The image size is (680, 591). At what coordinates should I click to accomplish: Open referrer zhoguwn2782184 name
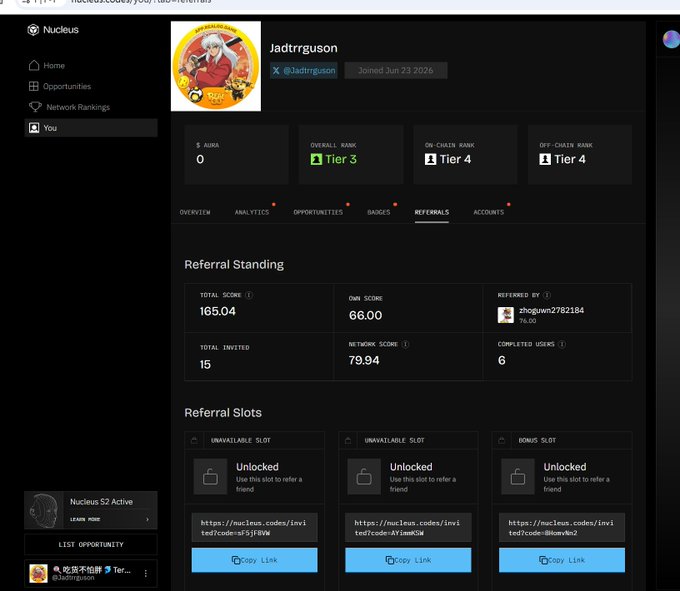(552, 310)
